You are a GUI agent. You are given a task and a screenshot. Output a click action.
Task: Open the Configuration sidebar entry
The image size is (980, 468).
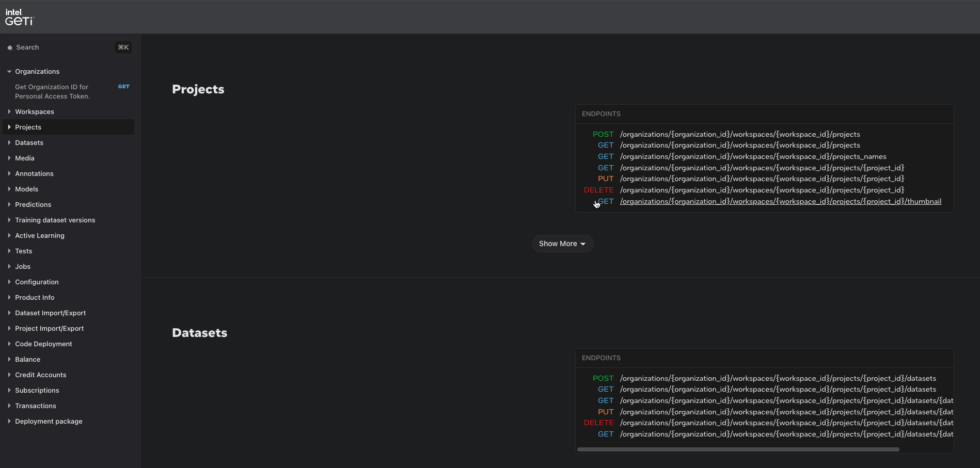[37, 282]
